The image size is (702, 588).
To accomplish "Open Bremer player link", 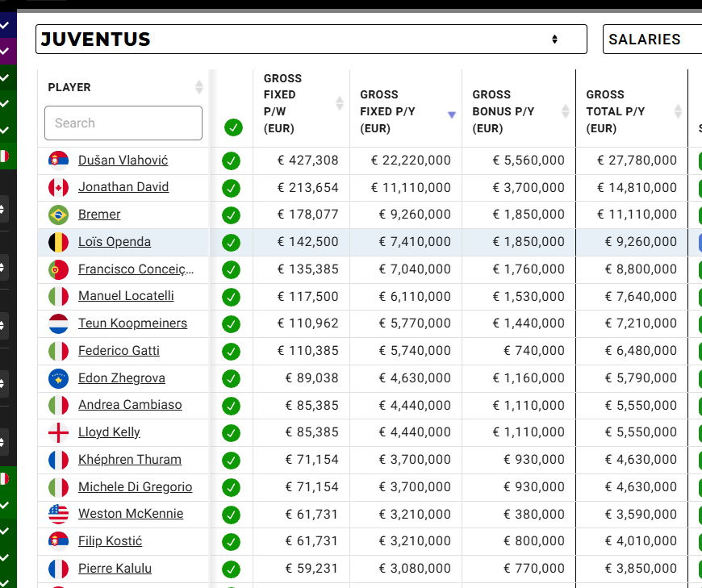I will click(99, 215).
